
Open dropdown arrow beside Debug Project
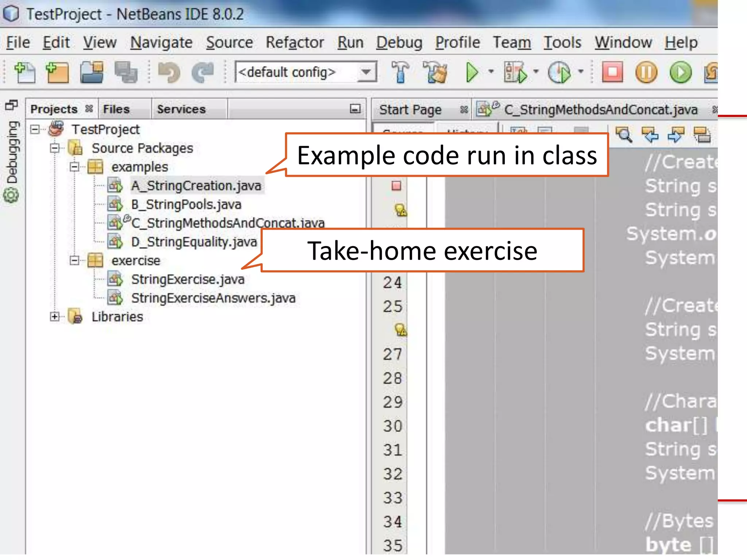coord(536,71)
